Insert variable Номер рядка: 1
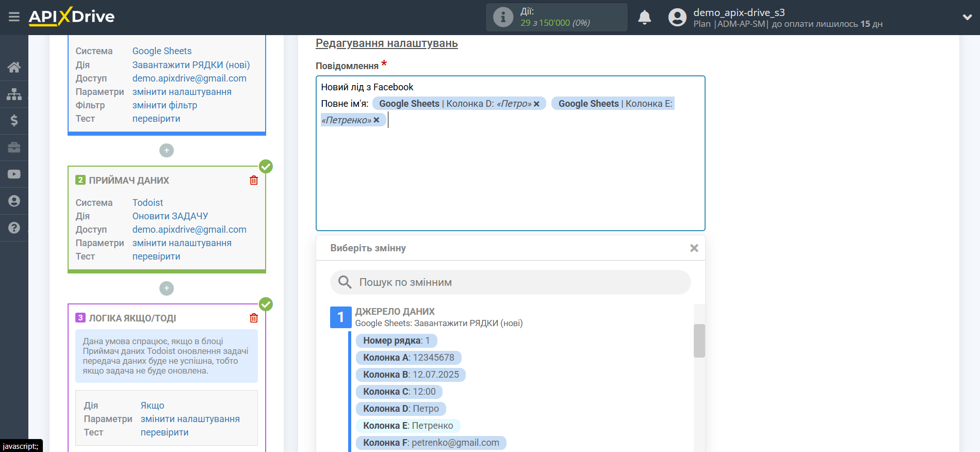980x452 pixels. [396, 341]
